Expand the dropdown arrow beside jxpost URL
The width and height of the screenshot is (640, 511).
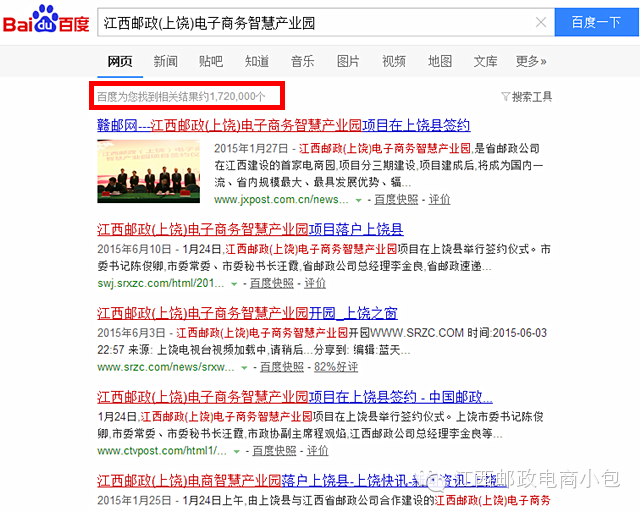click(358, 200)
